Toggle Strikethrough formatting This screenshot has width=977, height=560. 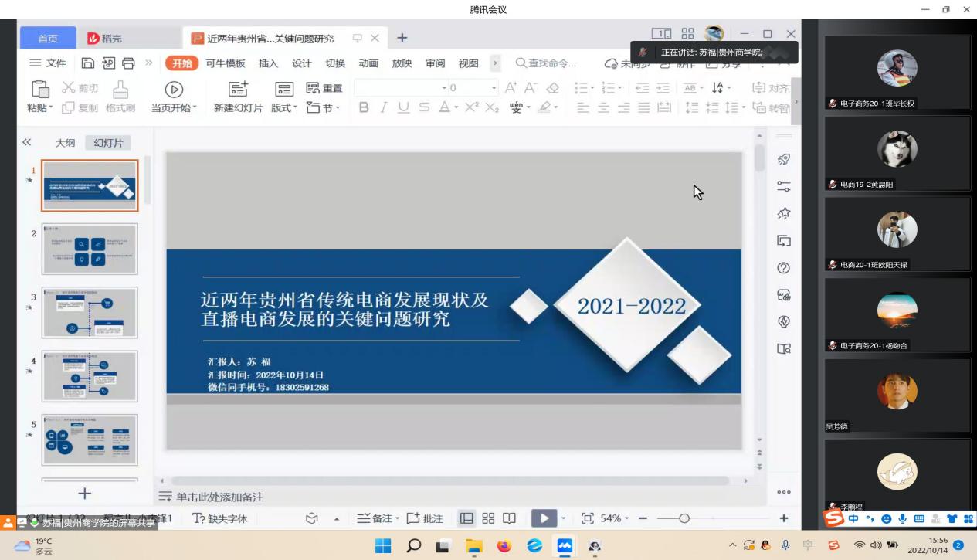(424, 107)
